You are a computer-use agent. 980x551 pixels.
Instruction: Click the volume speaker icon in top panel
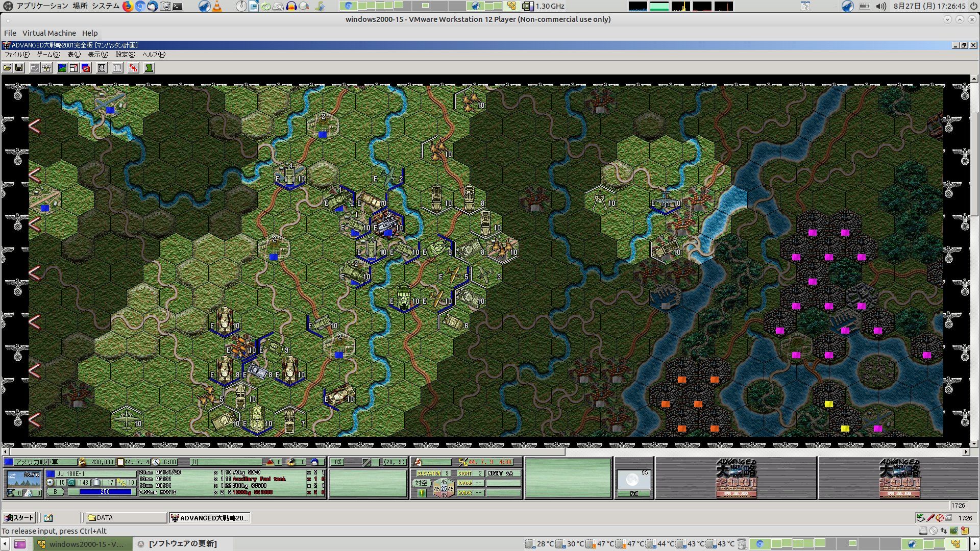tap(881, 6)
